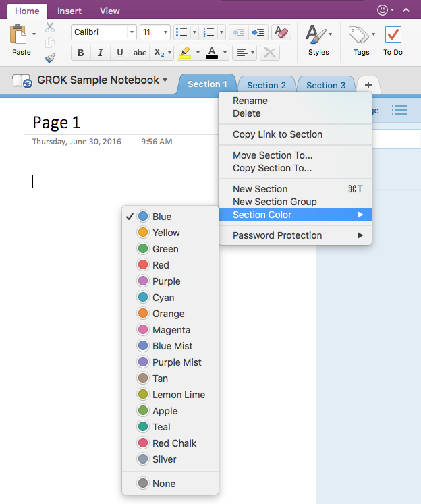
Task: Open the Calibri font dropdown
Action: click(x=132, y=32)
